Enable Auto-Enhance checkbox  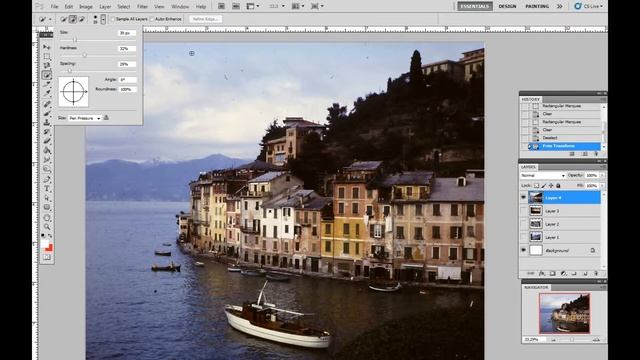152,19
